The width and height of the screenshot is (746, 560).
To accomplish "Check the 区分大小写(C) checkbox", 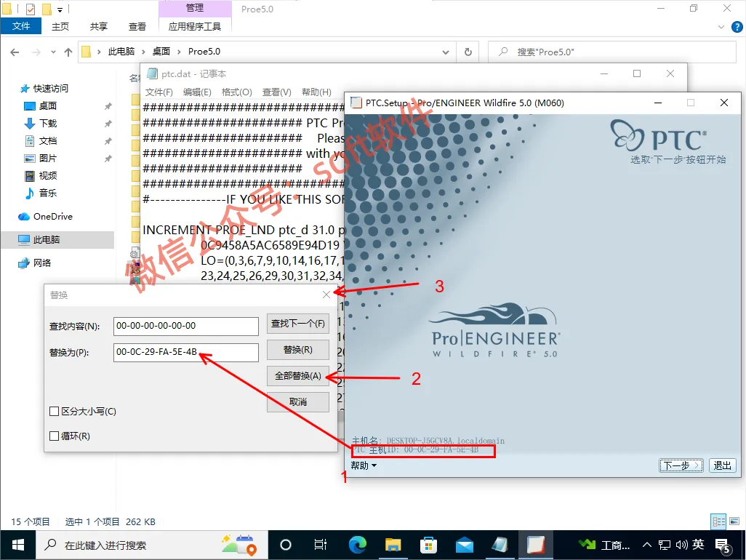I will pos(55,411).
